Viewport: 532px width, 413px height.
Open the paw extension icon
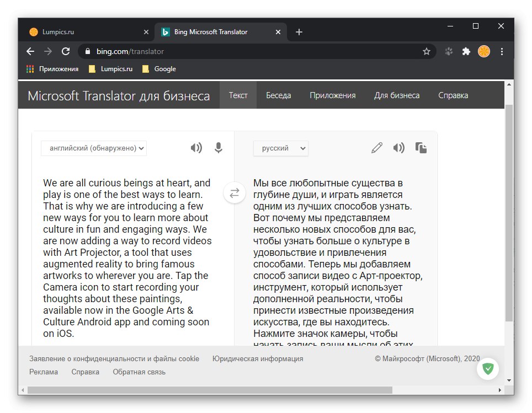(x=449, y=51)
